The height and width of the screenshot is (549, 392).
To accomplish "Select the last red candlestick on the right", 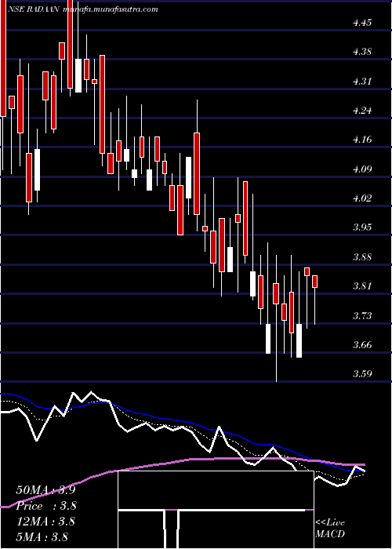I will (314, 282).
